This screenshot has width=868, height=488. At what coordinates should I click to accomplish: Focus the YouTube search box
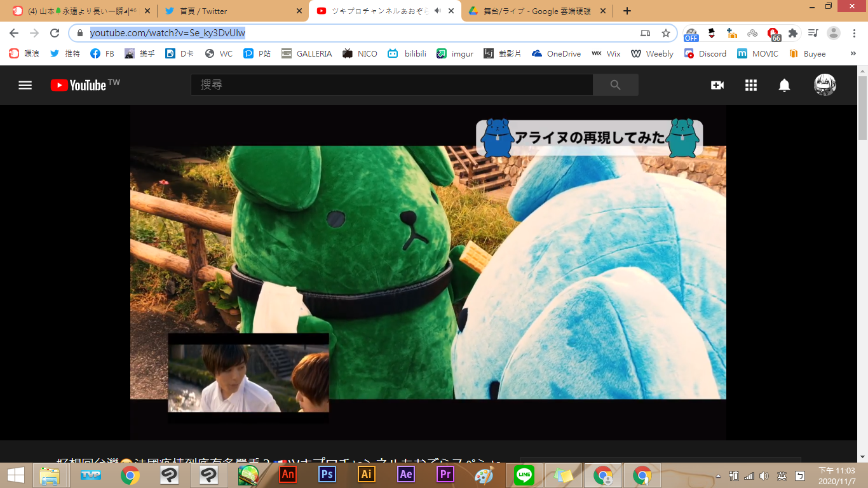click(392, 85)
